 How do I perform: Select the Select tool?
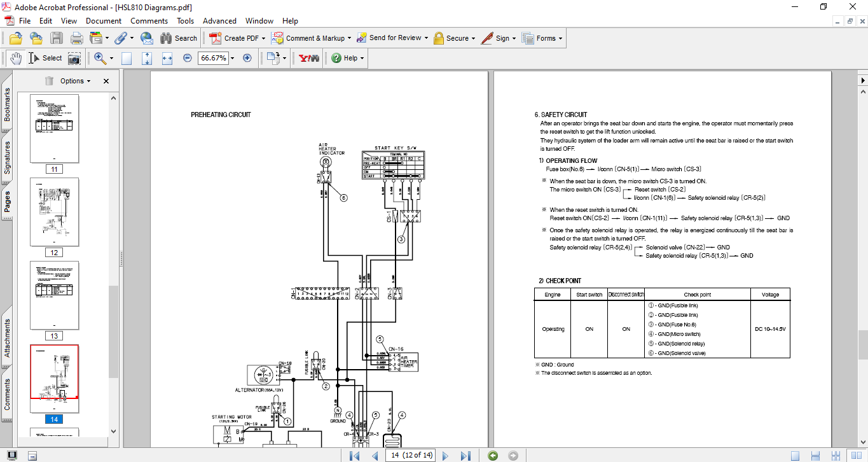pyautogui.click(x=46, y=58)
